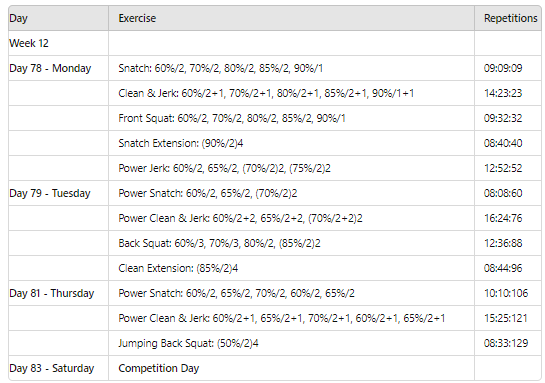Click the Repetitions column header
Viewport: 545px width, 383px height.
[x=508, y=18]
